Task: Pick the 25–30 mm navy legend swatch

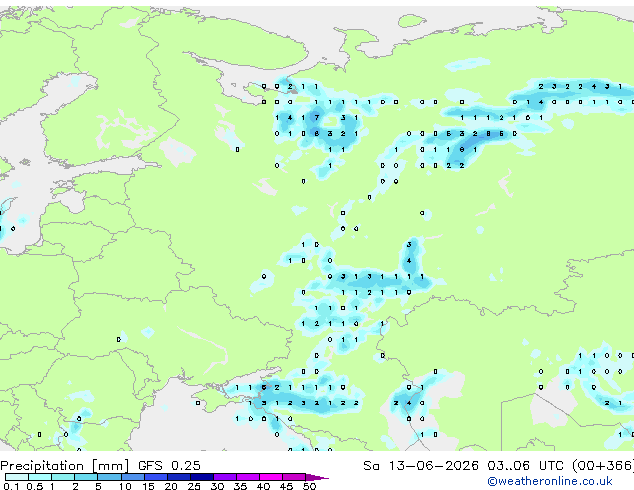Action: pyautogui.click(x=202, y=477)
